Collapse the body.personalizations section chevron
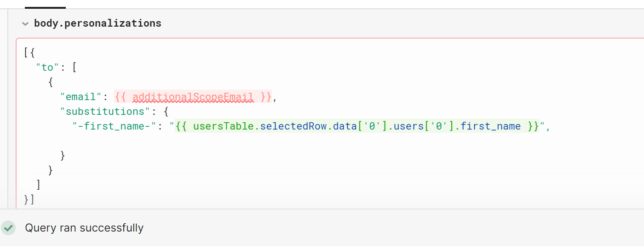 tap(25, 23)
